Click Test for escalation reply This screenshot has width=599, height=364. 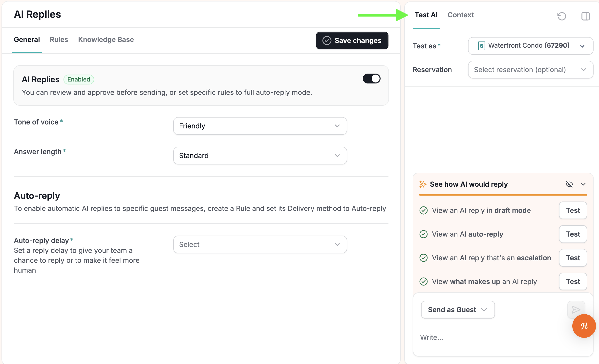573,258
